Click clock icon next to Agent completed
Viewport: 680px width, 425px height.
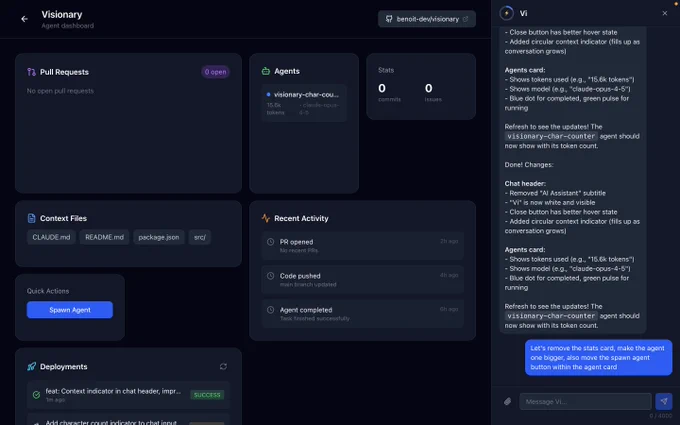pos(271,310)
